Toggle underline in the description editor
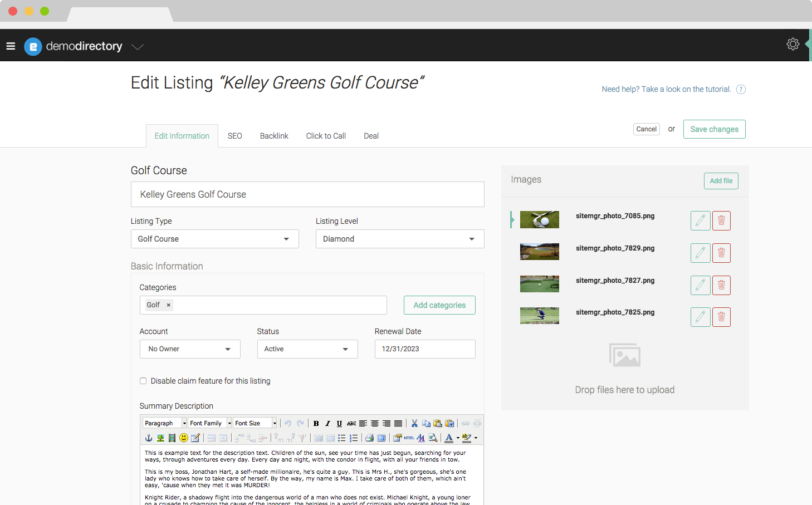Image resolution: width=812 pixels, height=505 pixels. pos(339,423)
